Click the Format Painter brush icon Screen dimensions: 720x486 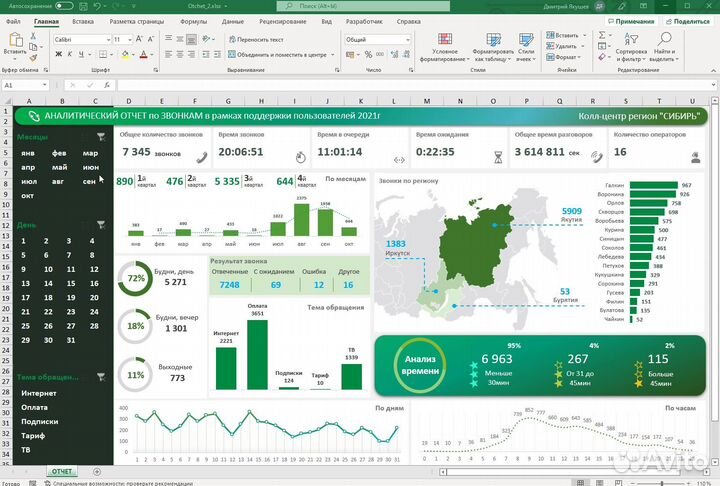point(33,58)
